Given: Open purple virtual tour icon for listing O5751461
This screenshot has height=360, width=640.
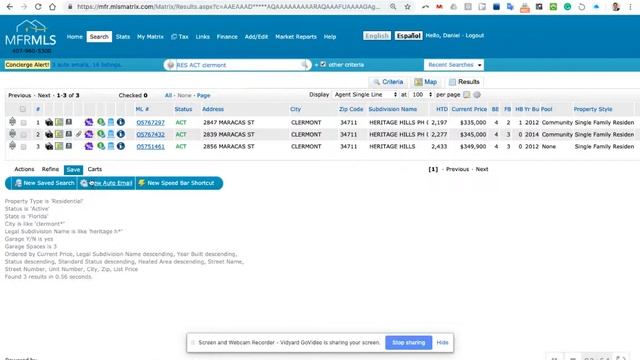Looking at the screenshot, I should tap(89, 146).
